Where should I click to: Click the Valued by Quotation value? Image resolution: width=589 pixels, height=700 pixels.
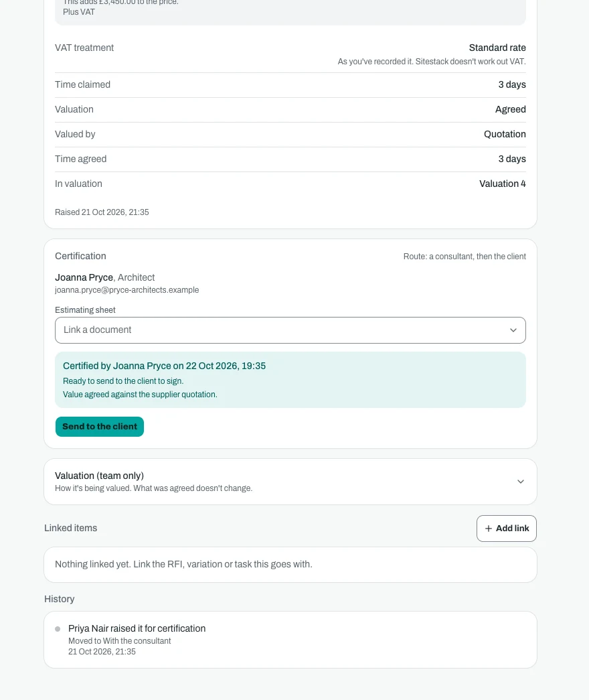point(505,134)
